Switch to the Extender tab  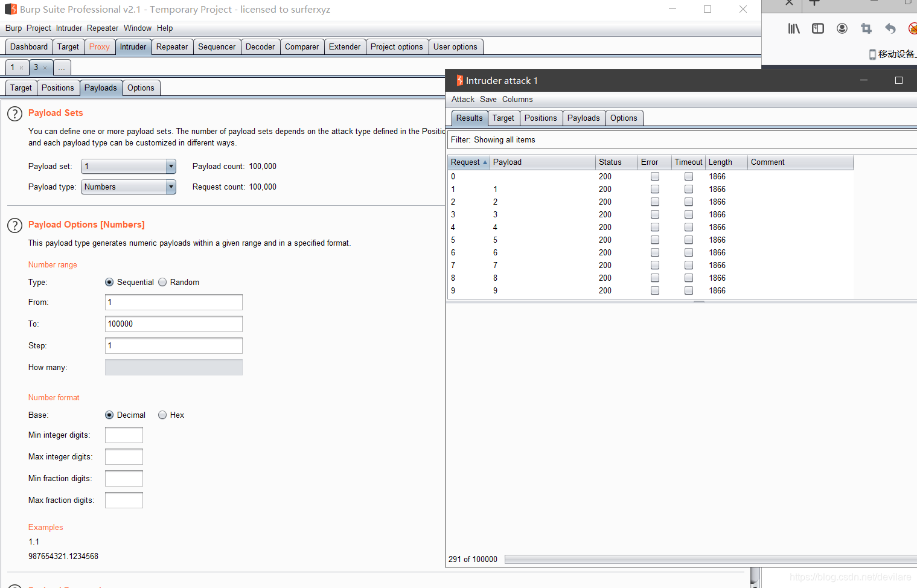point(345,47)
